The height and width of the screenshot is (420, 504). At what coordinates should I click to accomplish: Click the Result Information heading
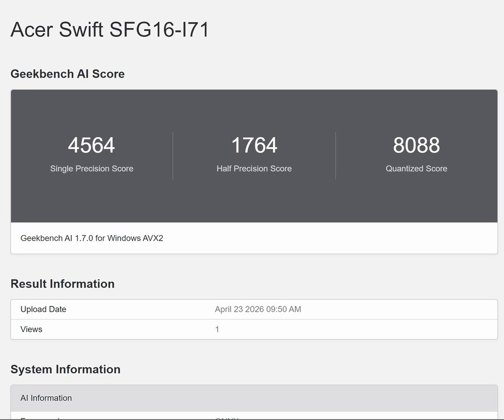coord(63,284)
